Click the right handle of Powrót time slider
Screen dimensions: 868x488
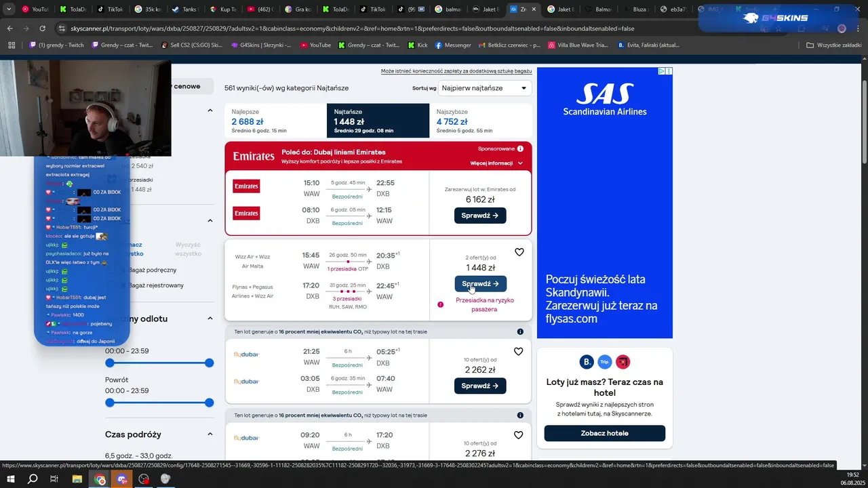click(x=210, y=403)
